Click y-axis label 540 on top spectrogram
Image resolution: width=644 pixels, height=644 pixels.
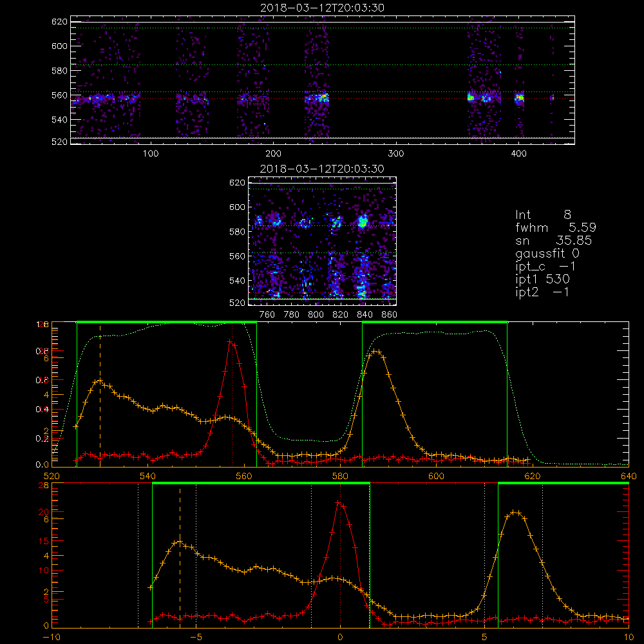coord(59,120)
